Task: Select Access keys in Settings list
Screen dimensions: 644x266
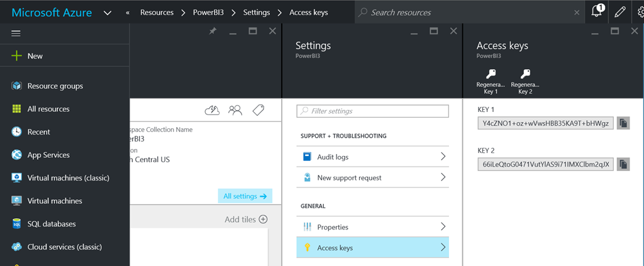Action: point(372,248)
